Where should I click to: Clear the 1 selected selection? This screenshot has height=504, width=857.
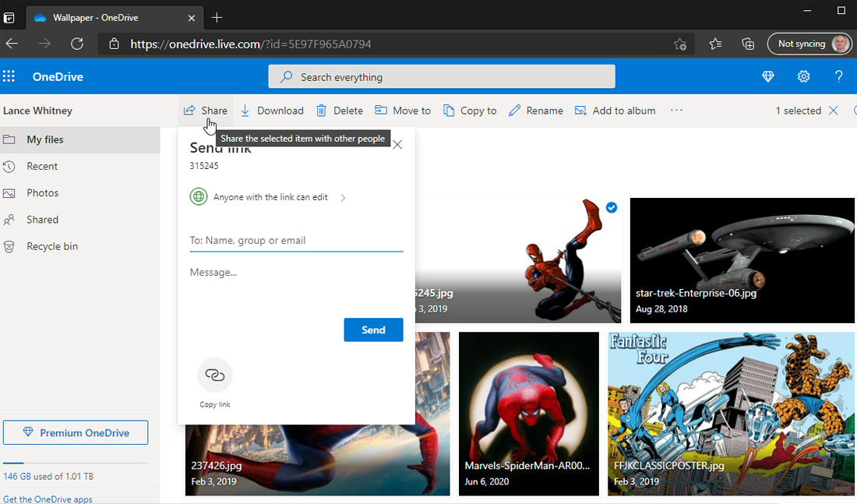(834, 111)
